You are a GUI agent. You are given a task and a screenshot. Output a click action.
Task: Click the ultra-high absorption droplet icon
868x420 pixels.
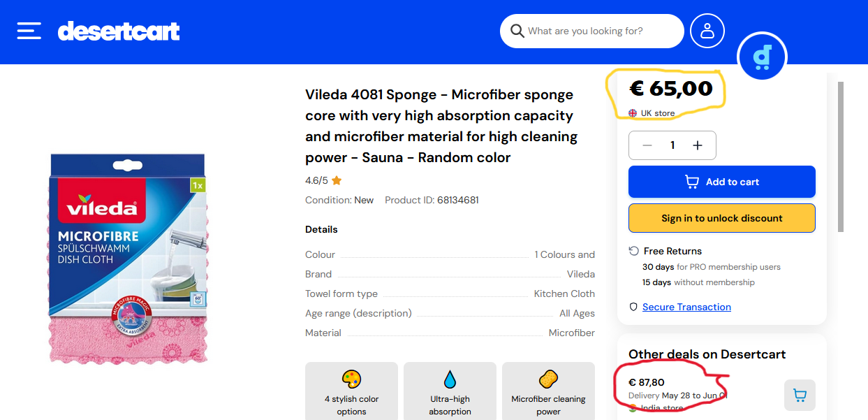click(x=450, y=379)
